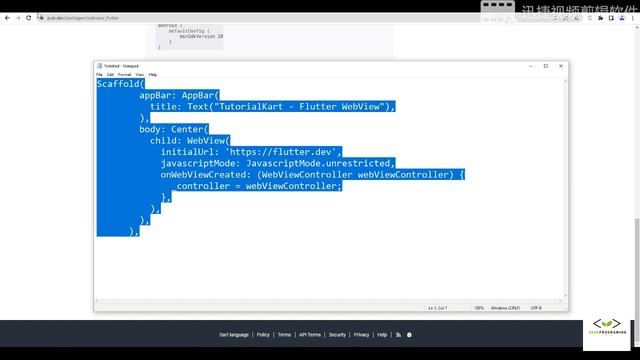Open the report issue icon in footer
This screenshot has height=360, width=640.
pos(409,335)
